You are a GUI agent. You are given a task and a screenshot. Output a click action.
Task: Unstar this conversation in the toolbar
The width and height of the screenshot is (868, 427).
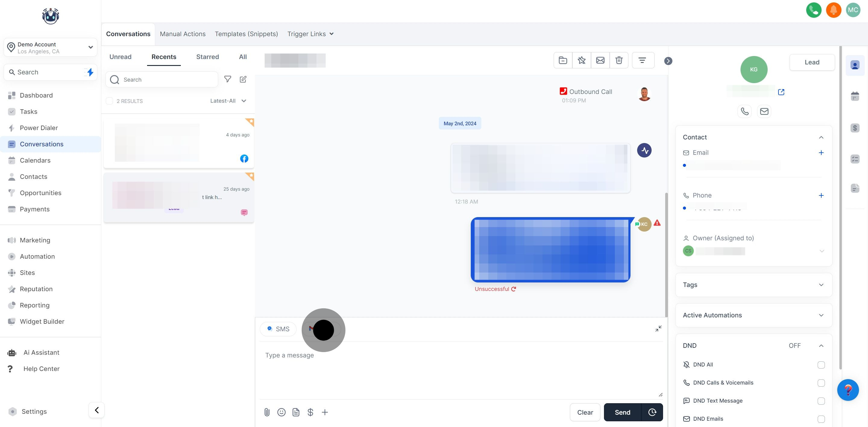(582, 60)
